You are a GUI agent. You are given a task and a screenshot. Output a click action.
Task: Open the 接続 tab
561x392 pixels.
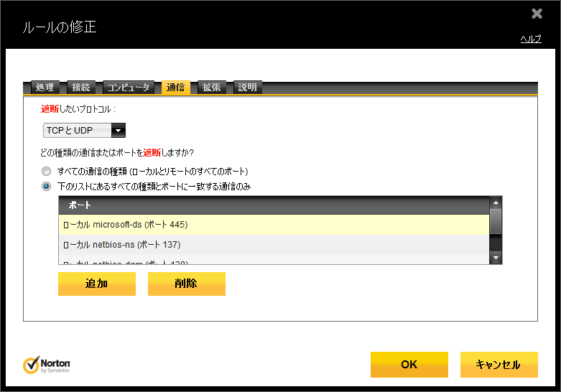[81, 88]
